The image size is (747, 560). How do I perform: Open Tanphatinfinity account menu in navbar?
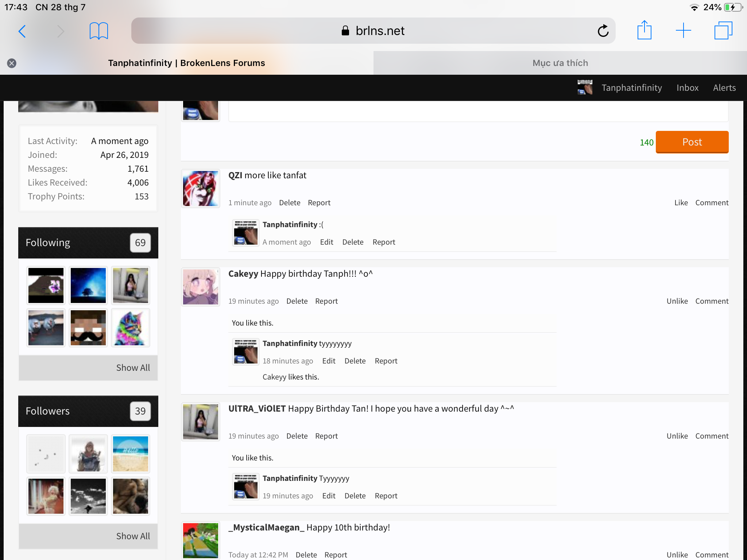tap(632, 88)
